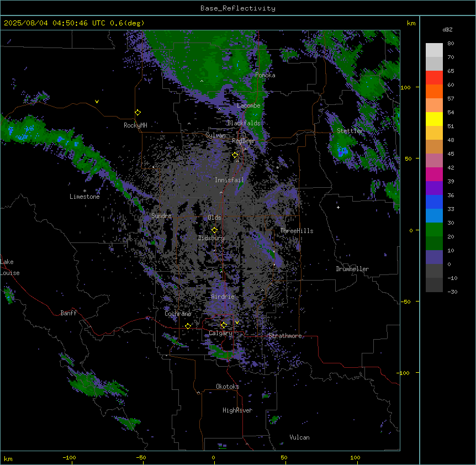This screenshot has height=465, width=476.
Task: Click the Lacombe city label
Action: pos(248,105)
